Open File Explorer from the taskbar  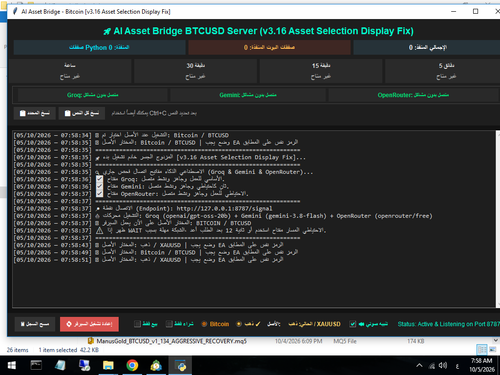pyautogui.click(x=108, y=365)
